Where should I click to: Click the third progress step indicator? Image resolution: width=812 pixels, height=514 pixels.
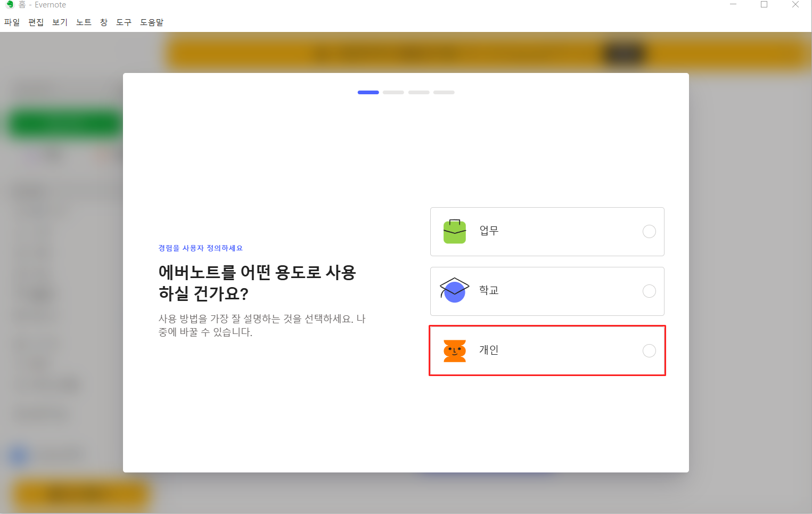point(419,92)
